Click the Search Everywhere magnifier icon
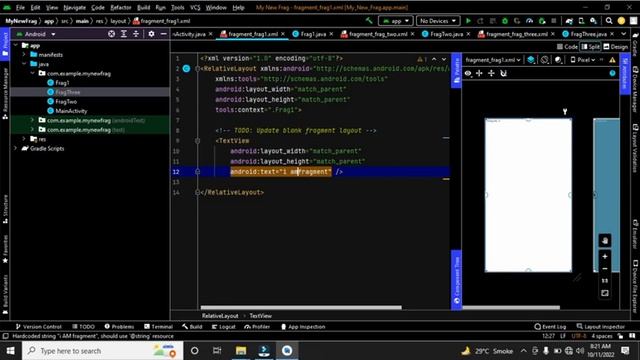The width and height of the screenshot is (640, 360). coord(609,21)
